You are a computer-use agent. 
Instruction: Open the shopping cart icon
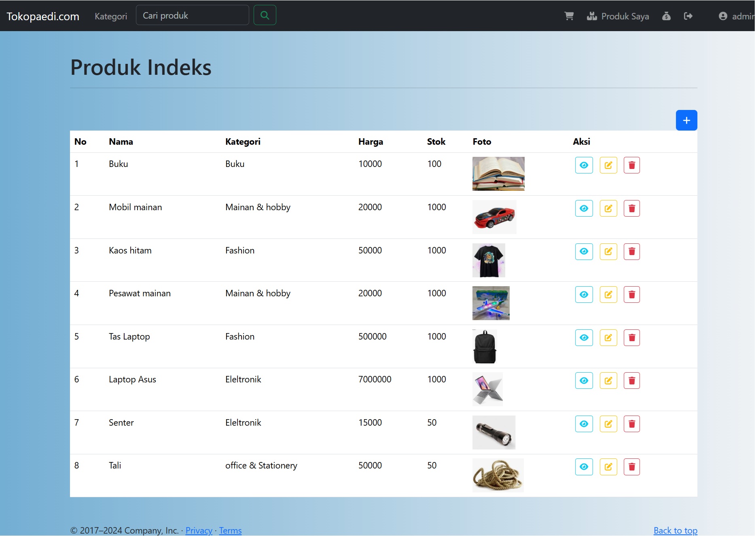pos(569,16)
